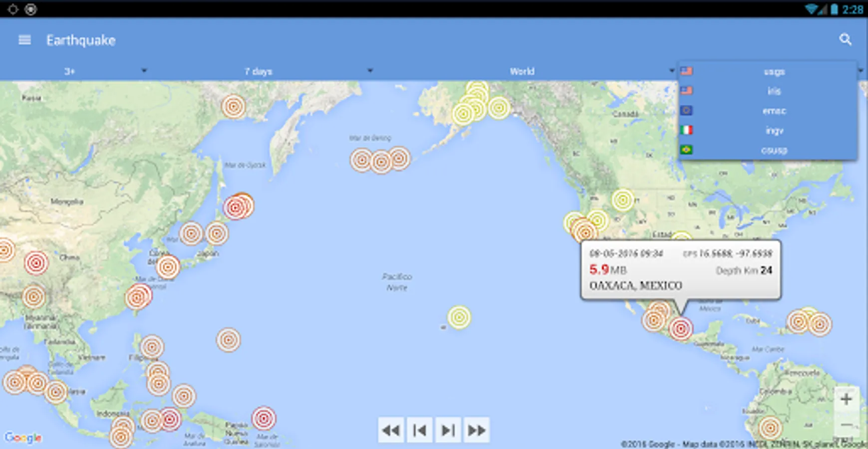Choose iris as the data source
This screenshot has height=449, width=868.
click(x=768, y=91)
